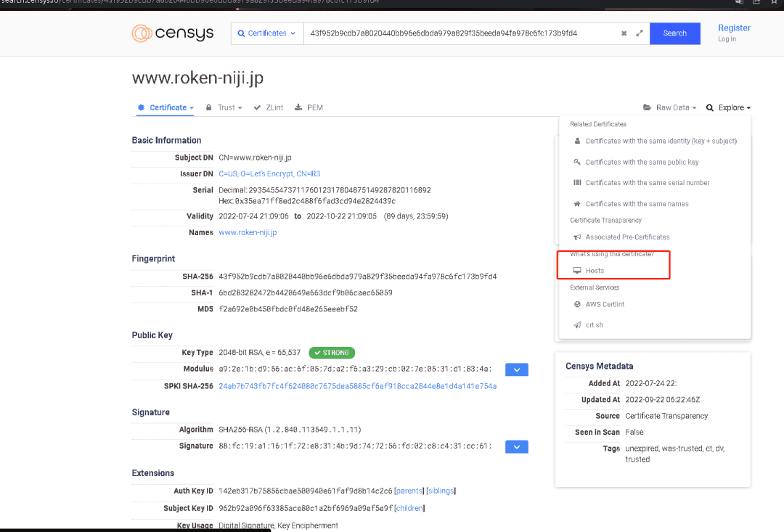This screenshot has width=784, height=532.
Task: Open the Trust tab menu
Action: (x=224, y=107)
